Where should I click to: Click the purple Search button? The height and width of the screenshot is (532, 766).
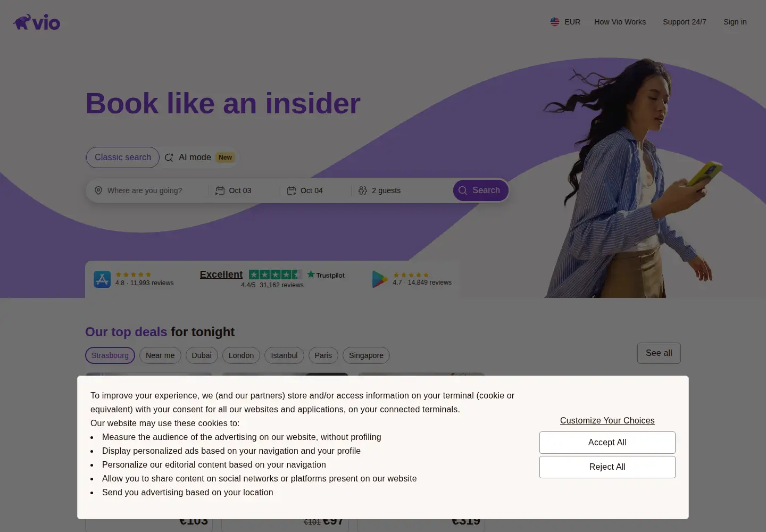[x=480, y=190]
